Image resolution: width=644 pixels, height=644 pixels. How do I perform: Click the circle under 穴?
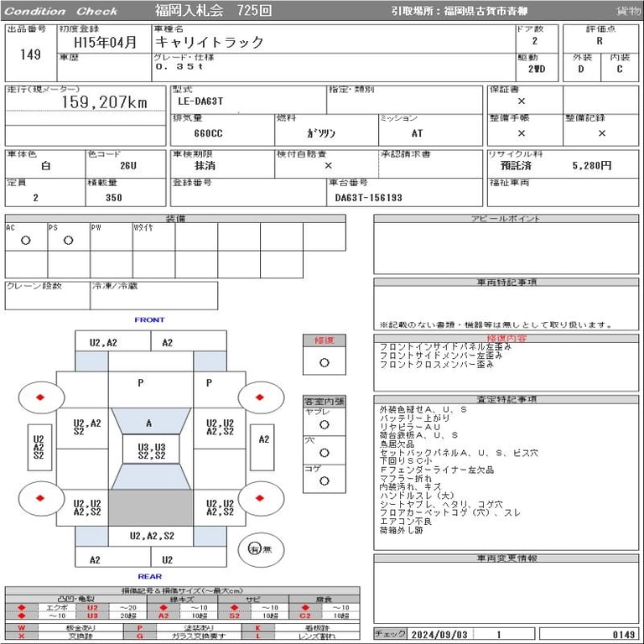tap(324, 453)
